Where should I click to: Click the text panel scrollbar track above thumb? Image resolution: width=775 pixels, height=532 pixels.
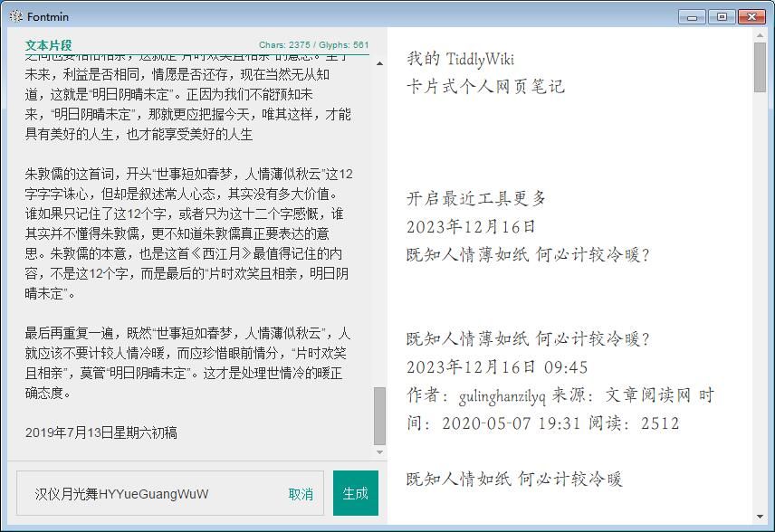(380, 226)
